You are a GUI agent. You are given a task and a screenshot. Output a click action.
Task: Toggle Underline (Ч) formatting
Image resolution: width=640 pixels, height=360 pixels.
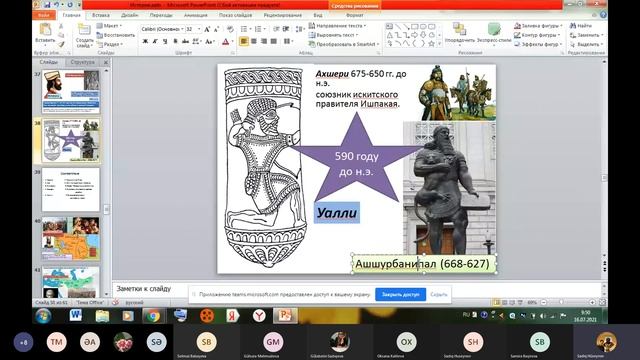click(x=165, y=41)
